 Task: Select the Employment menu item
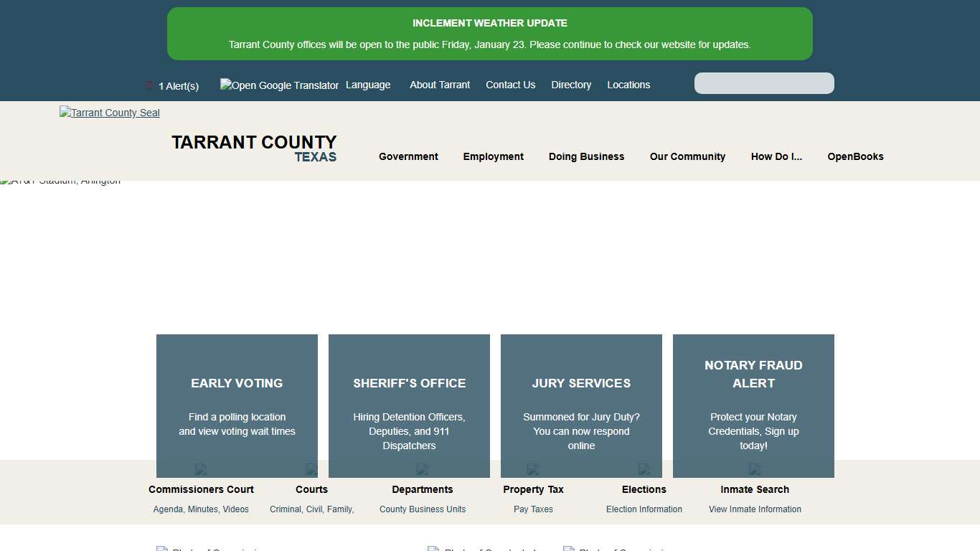point(493,156)
